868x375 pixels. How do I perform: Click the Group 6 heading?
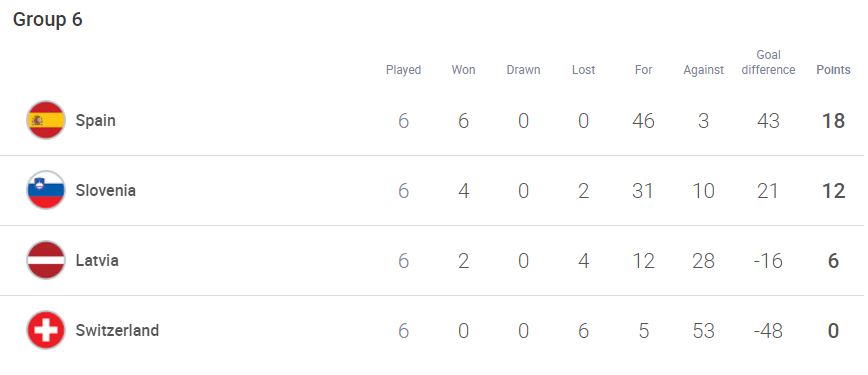click(48, 19)
